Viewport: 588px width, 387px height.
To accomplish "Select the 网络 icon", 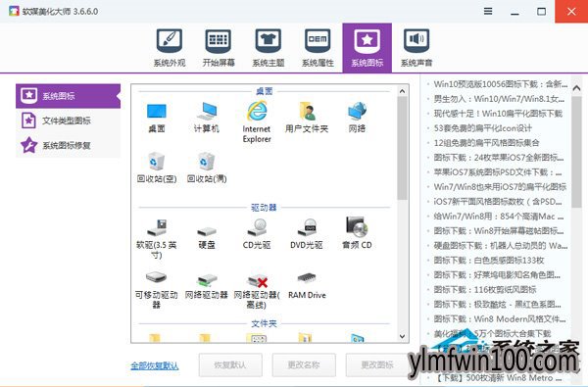I will [357, 117].
